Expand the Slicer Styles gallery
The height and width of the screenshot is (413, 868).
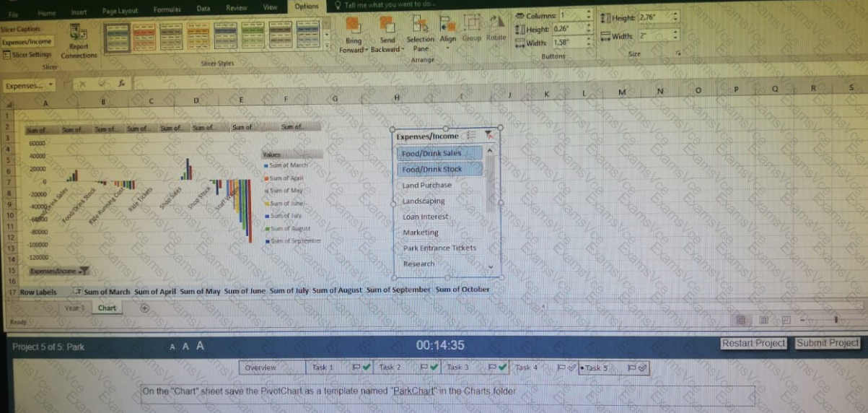(327, 46)
